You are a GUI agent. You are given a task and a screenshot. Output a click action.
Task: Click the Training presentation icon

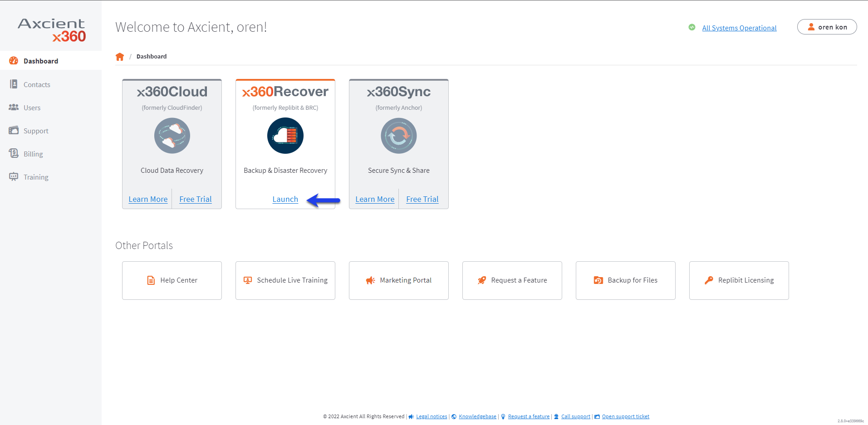14,177
